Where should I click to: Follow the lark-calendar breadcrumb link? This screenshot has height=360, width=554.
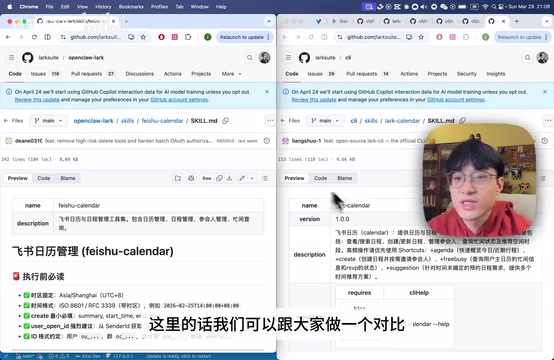coord(402,120)
